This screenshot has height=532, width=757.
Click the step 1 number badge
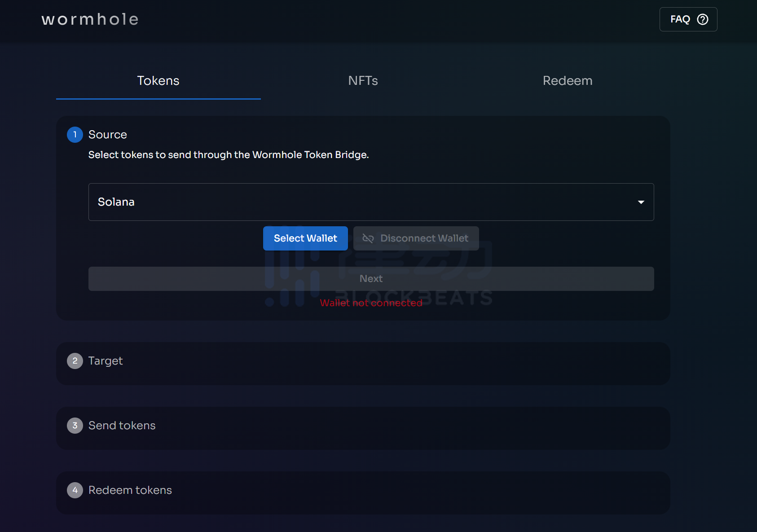tap(75, 135)
